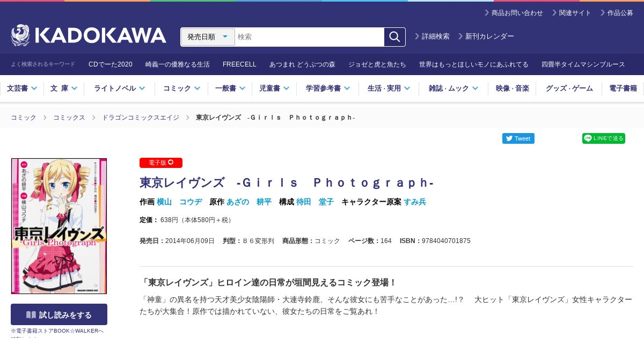
Task: Go to コミック breadcrumb
Action: pyautogui.click(x=24, y=117)
